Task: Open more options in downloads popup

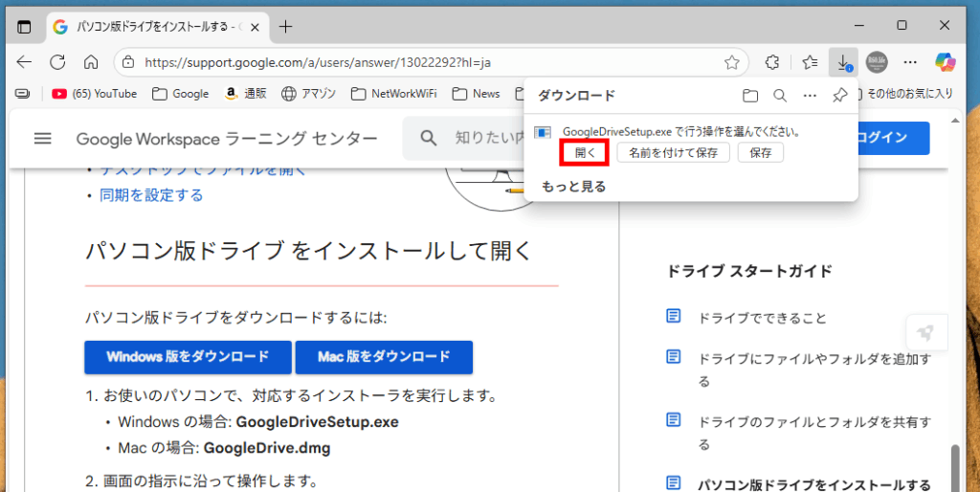Action: (810, 96)
